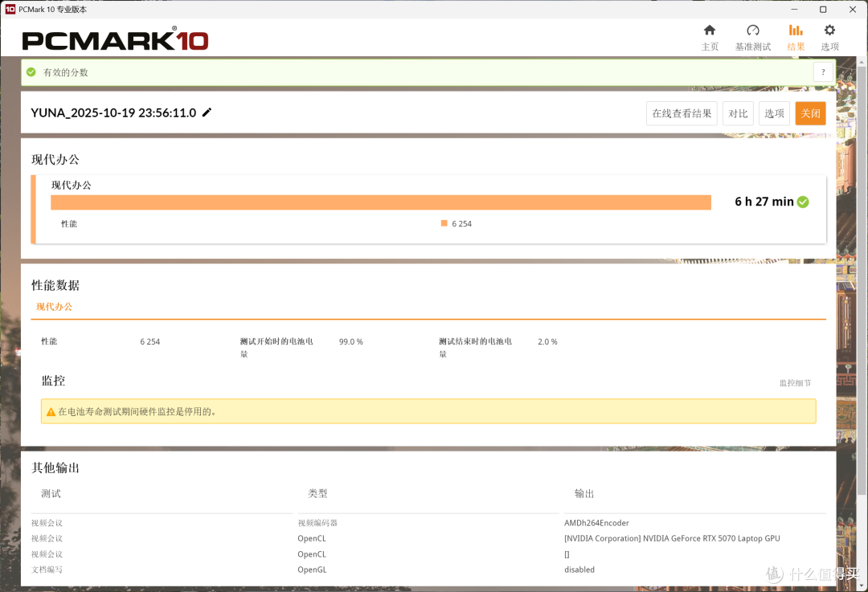Click the green check icon beside 有效的分数
The width and height of the screenshot is (868, 592).
click(31, 72)
